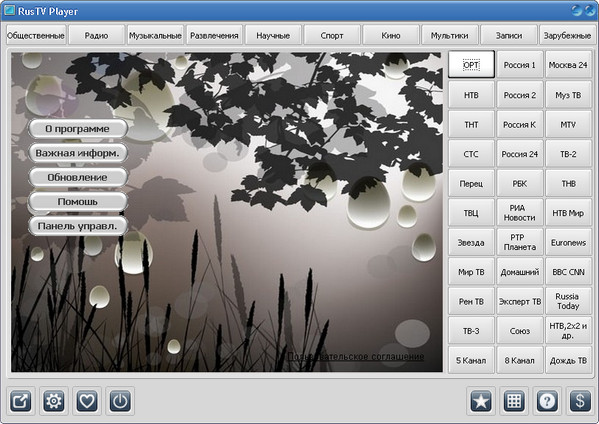
Task: Choose the Россия К channel
Action: click(x=520, y=124)
